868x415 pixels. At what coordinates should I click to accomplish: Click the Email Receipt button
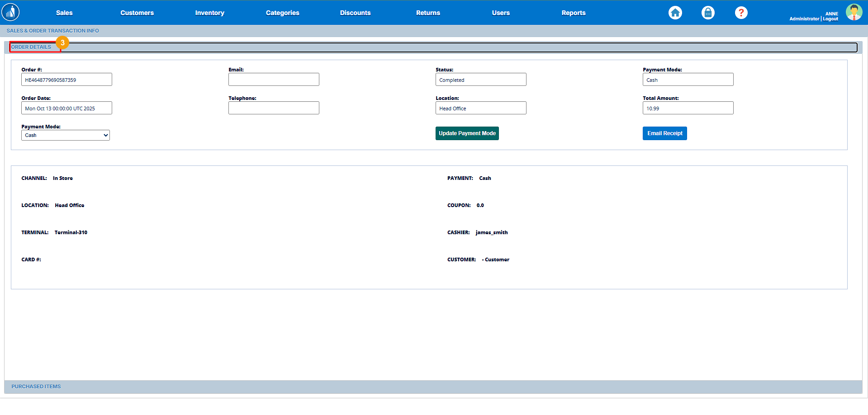pyautogui.click(x=664, y=133)
